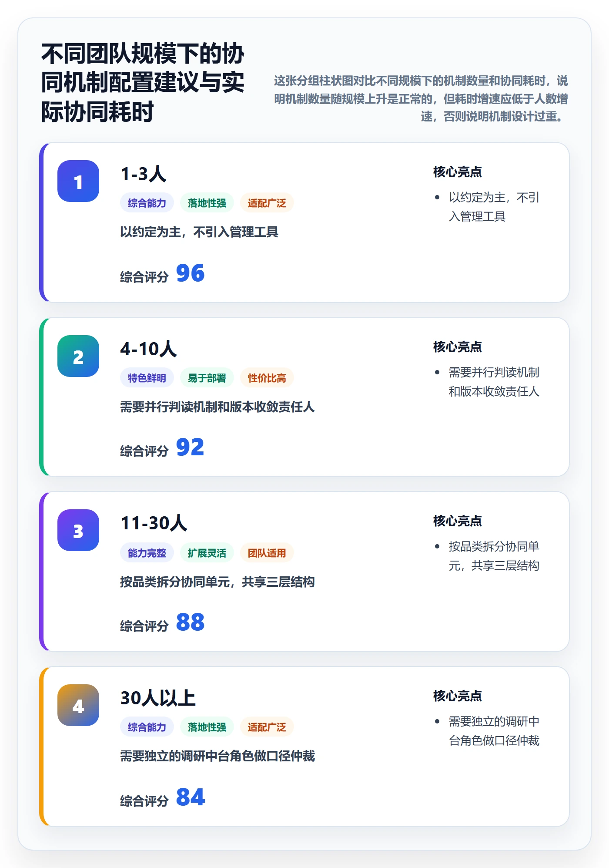Image resolution: width=609 pixels, height=868 pixels.
Task: Click the number 3 rank badge
Action: tap(78, 530)
